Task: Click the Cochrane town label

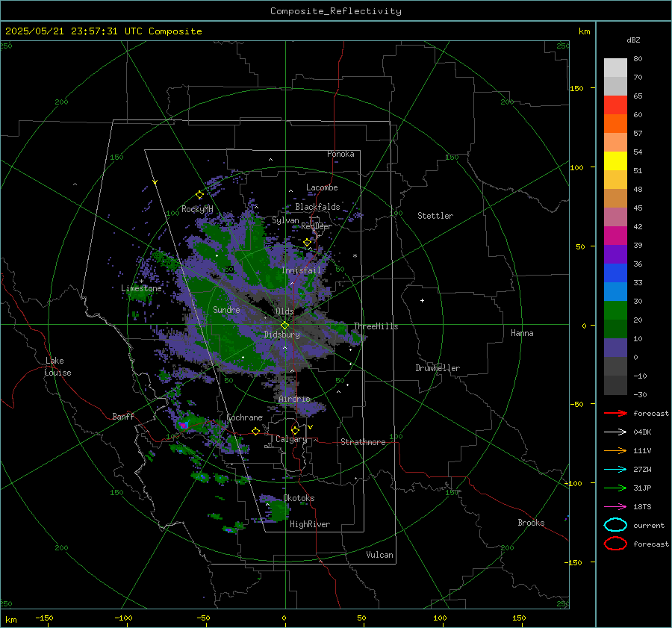Action: (x=244, y=417)
